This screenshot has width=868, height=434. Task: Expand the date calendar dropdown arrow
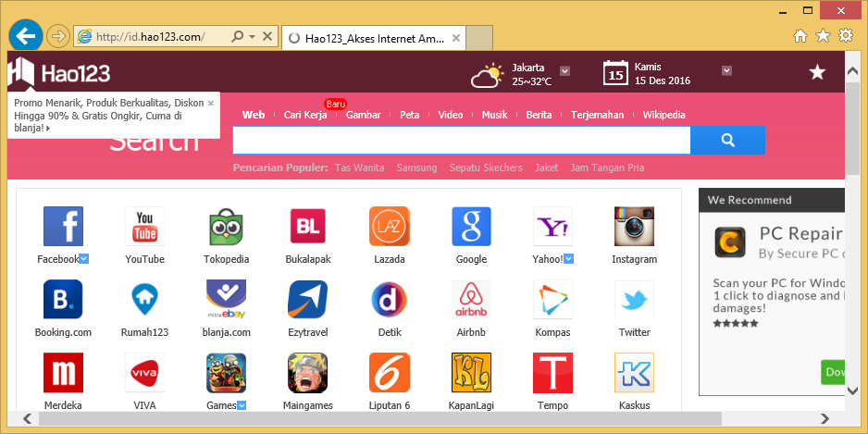pos(727,70)
